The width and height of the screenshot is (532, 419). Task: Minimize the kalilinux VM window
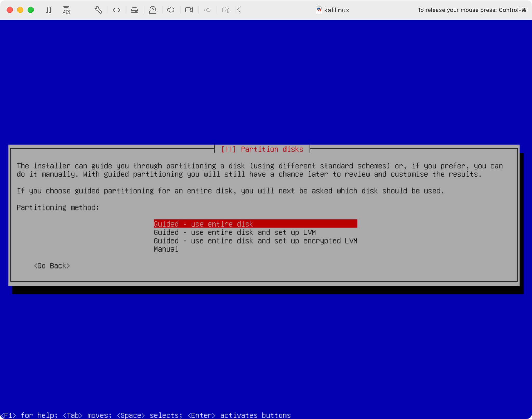[20, 10]
